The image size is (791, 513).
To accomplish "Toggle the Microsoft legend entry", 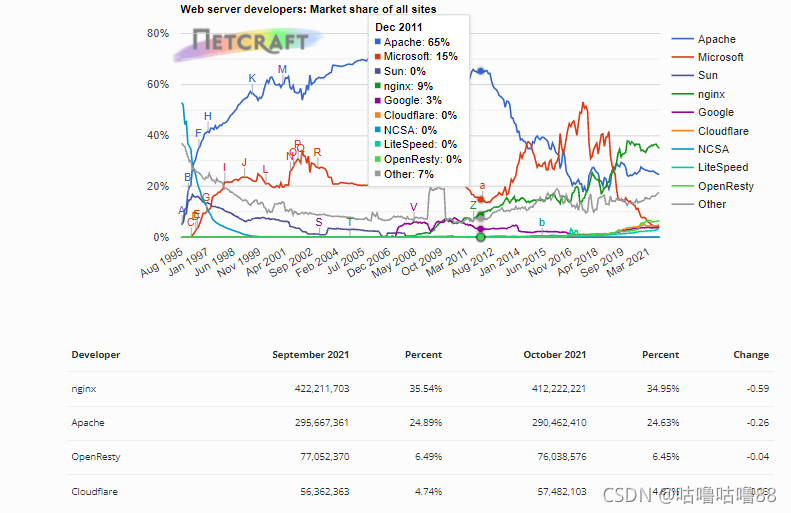I will click(x=708, y=58).
